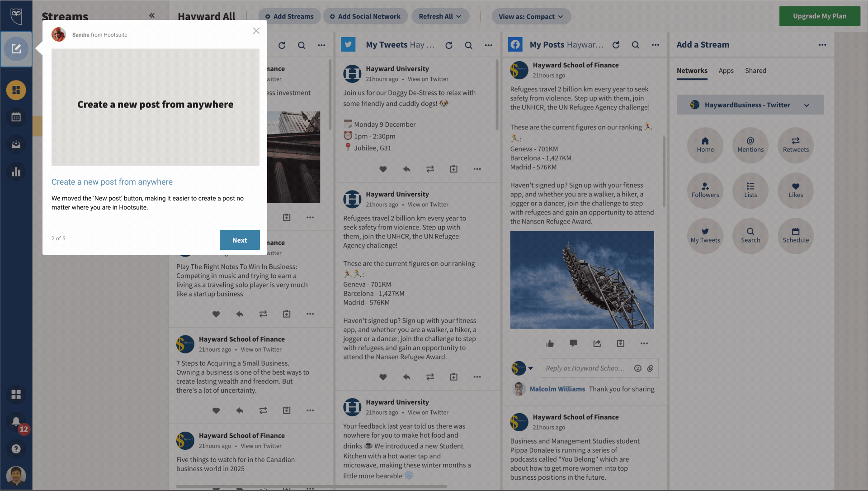868x491 pixels.
Task: Open My Posts stream options menu
Action: [x=656, y=45]
